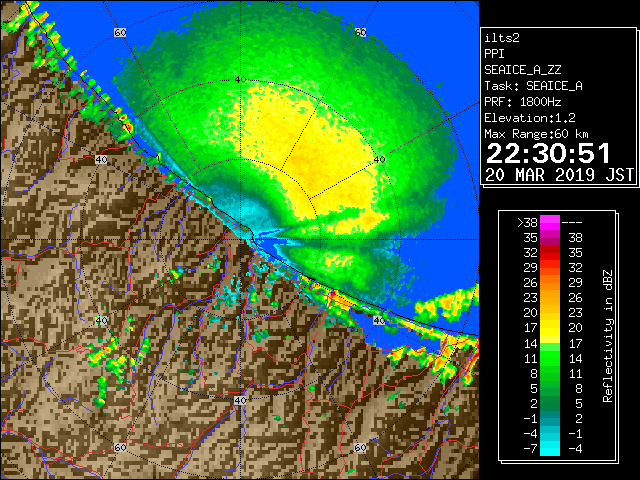Click the '60' ring label in northeast sea
Screen dimensions: 640x480
360,32
